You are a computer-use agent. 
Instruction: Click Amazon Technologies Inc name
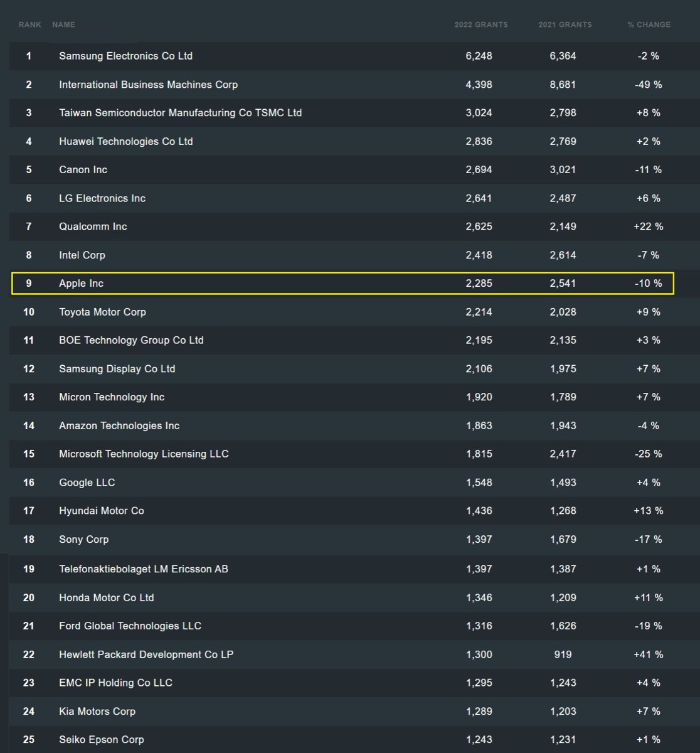pos(119,425)
